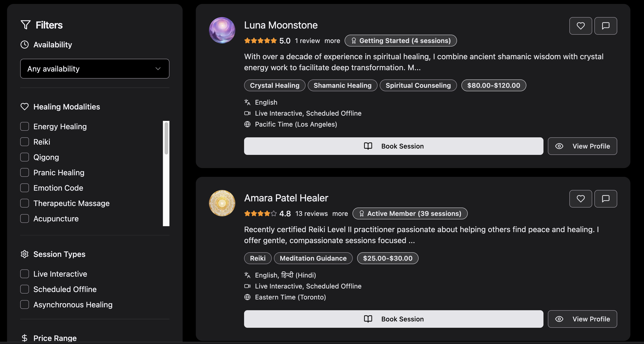
Task: Favorite Amara Patel Healer with the heart icon
Action: [x=581, y=199]
